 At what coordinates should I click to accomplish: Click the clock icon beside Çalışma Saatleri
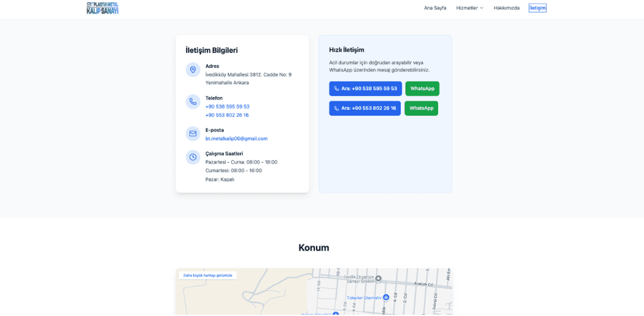click(x=193, y=157)
